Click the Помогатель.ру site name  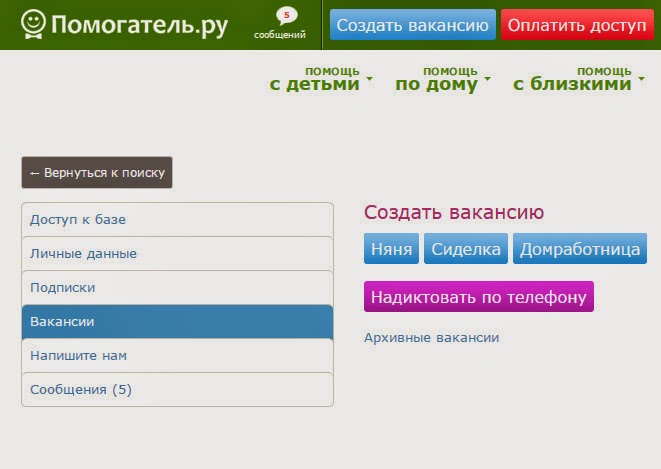tap(139, 25)
